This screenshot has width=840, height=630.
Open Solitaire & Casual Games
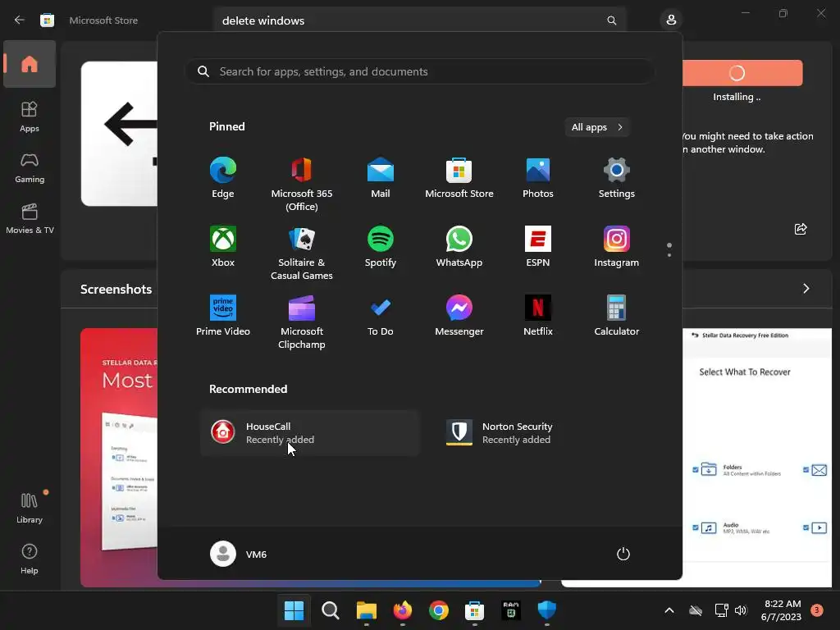coord(302,253)
